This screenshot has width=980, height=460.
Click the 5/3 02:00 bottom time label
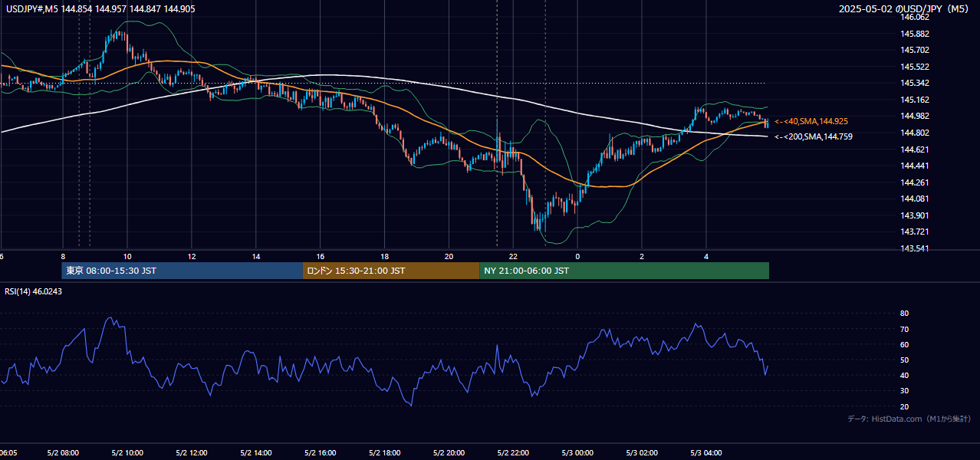643,453
